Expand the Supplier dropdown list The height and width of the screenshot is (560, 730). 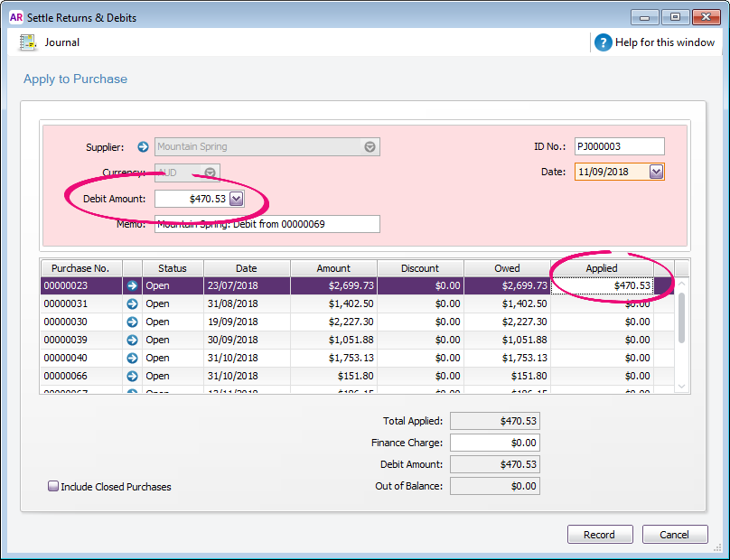tap(370, 147)
